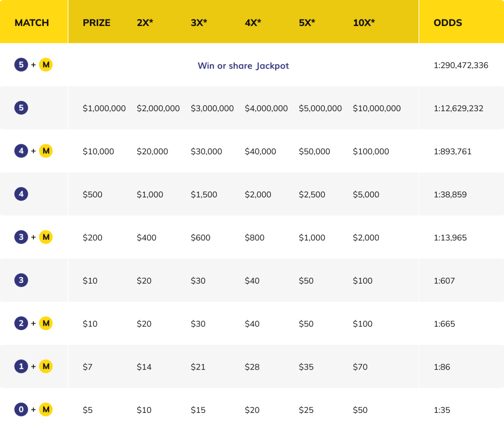The width and height of the screenshot is (504, 431).
Task: Click the $600 cell
Action: pyautogui.click(x=200, y=238)
